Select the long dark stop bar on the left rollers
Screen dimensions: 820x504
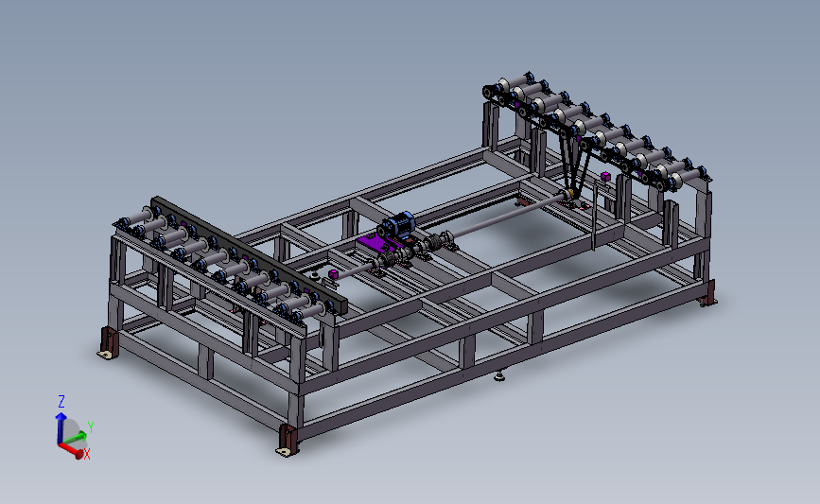coord(250,254)
